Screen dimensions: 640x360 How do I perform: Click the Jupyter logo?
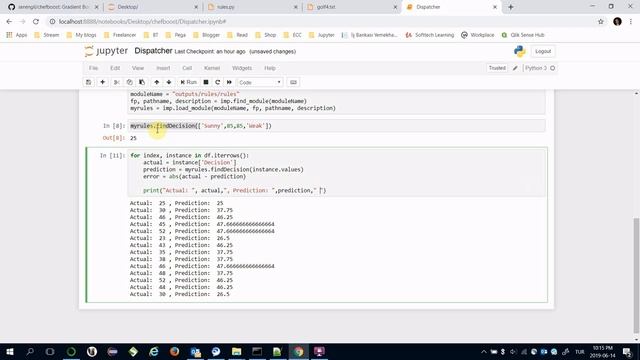coord(106,51)
